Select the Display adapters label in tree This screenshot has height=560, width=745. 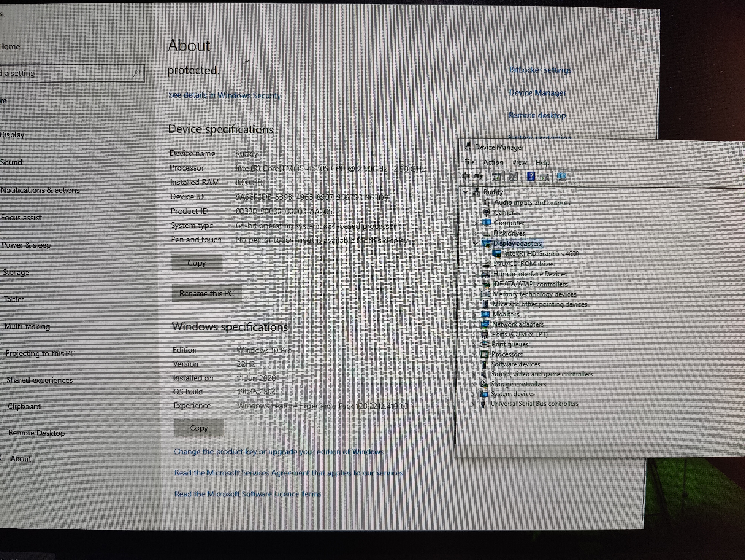click(517, 244)
